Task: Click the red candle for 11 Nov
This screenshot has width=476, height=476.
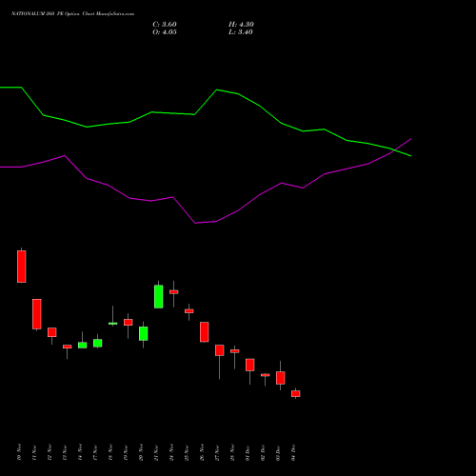Action: click(x=37, y=314)
